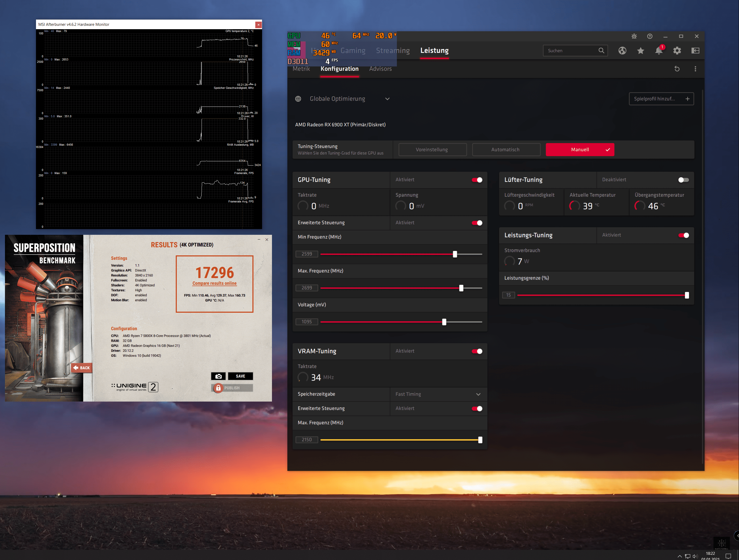Click the globe icon beside Globale Optimierung

(x=298, y=99)
